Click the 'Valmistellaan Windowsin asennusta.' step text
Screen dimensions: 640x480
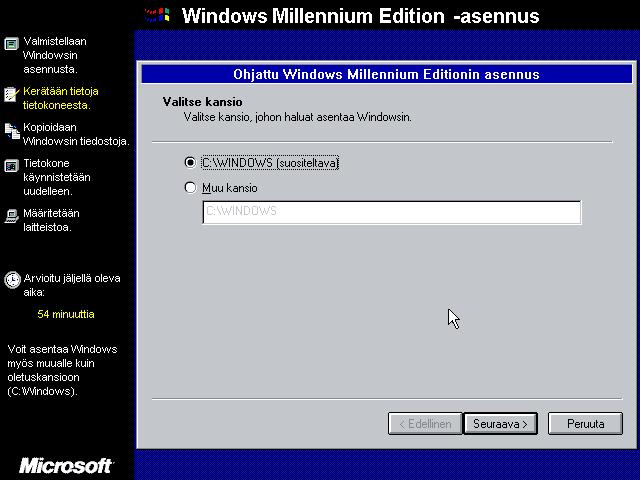pos(55,55)
